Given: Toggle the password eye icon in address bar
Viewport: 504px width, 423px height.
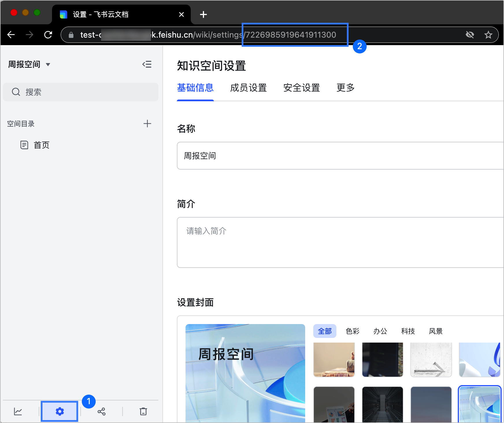Looking at the screenshot, I should coord(470,34).
